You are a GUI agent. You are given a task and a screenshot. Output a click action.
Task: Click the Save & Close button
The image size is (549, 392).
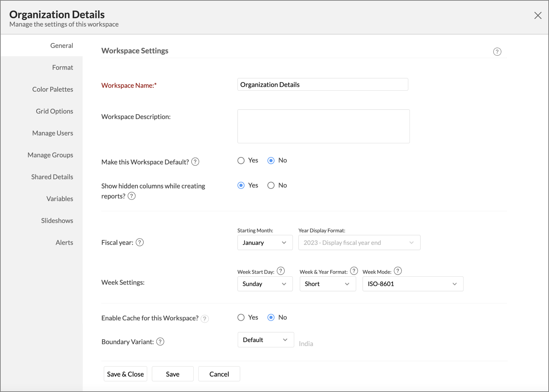tap(125, 374)
